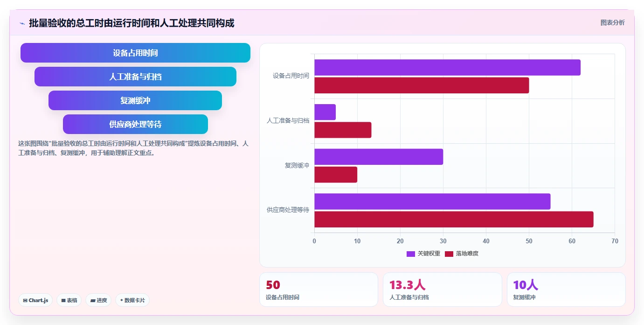Click the title 批量验收的总工时由运行时间和人工处理共同构成
Image resolution: width=644 pixels, height=325 pixels.
(132, 23)
